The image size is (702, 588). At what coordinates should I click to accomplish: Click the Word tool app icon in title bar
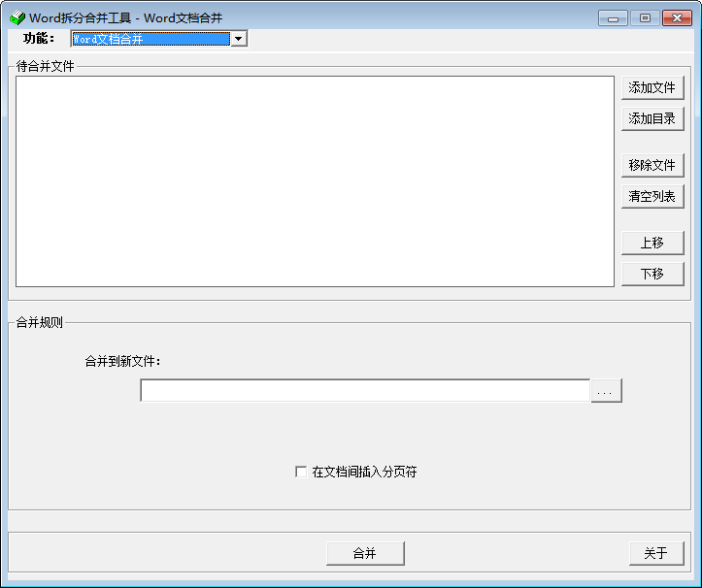pyautogui.click(x=17, y=17)
